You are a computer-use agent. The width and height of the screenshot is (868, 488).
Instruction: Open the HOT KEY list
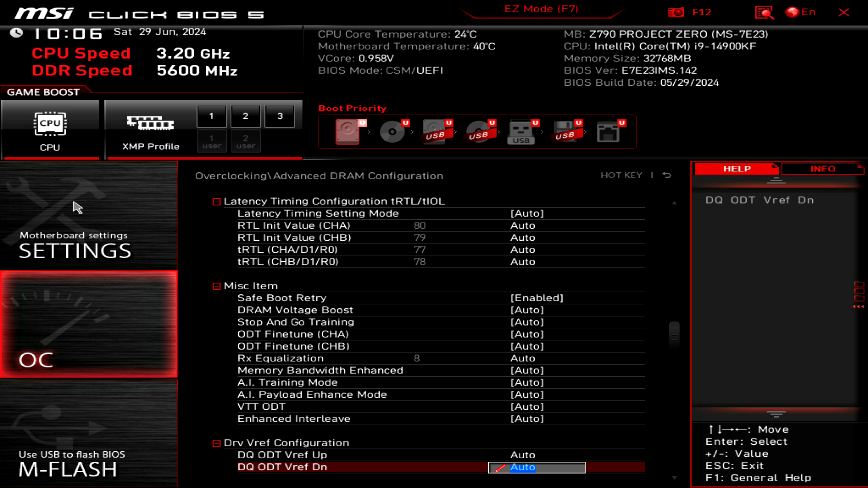click(621, 175)
